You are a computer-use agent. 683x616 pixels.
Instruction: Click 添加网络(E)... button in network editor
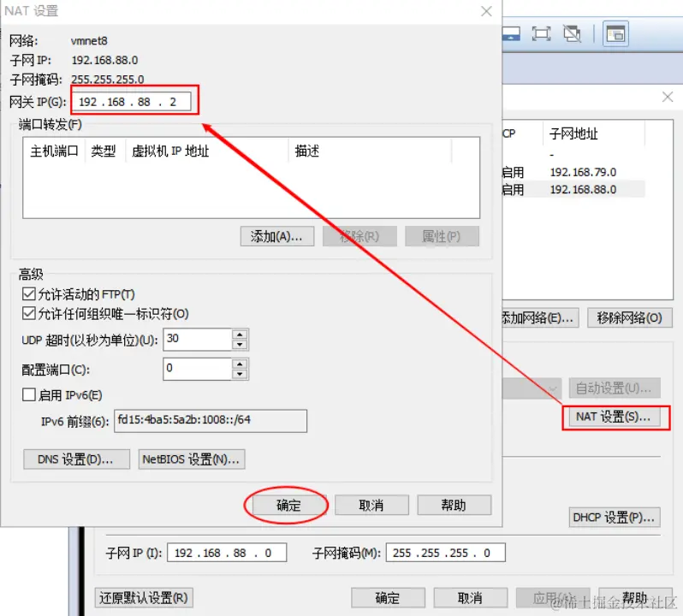[x=540, y=317]
